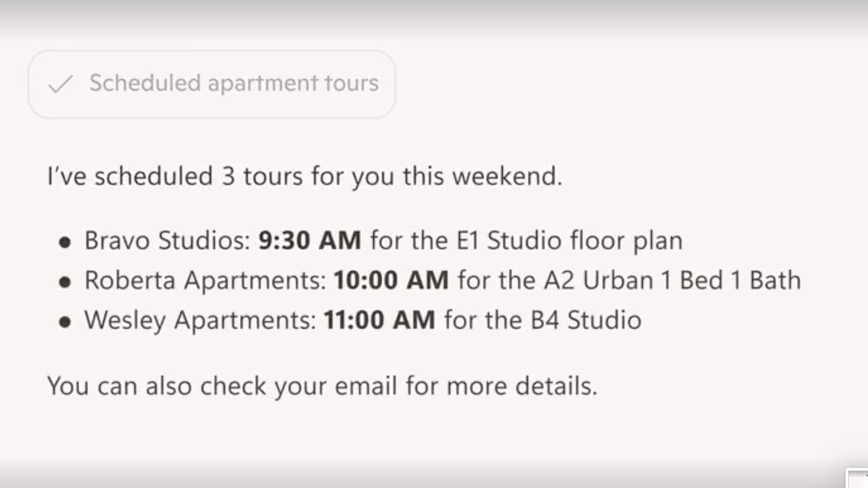Viewport: 868px width, 488px height.
Task: Open the Scheduled apartment tours chip
Action: (233, 84)
